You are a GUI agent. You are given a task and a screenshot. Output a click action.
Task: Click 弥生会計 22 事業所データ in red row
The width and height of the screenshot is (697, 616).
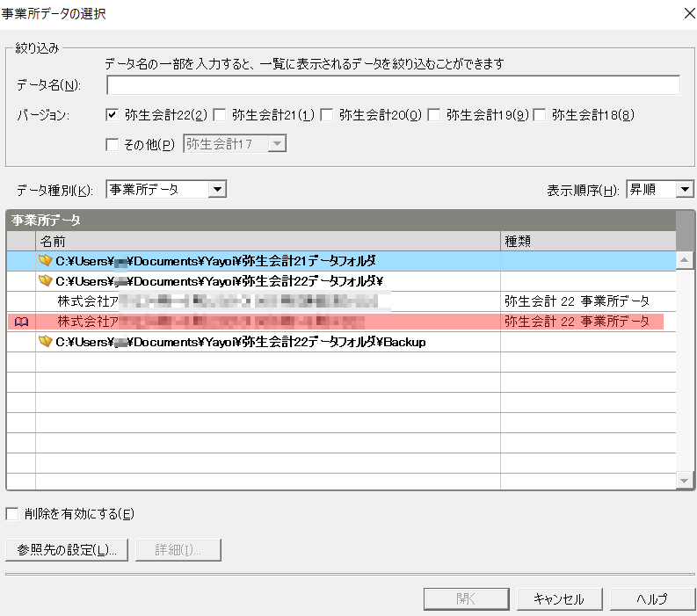pyautogui.click(x=577, y=322)
